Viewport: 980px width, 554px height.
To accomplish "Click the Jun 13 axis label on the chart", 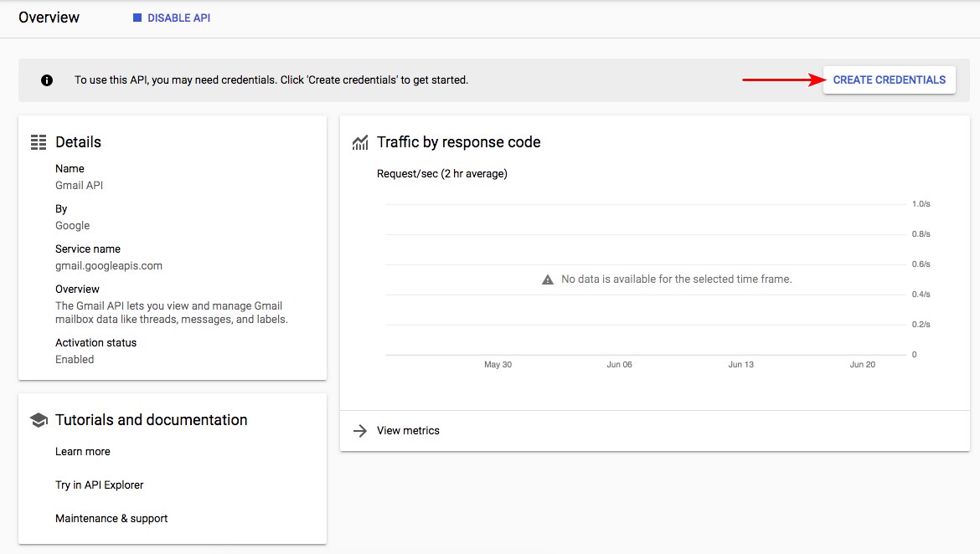I will (x=740, y=364).
